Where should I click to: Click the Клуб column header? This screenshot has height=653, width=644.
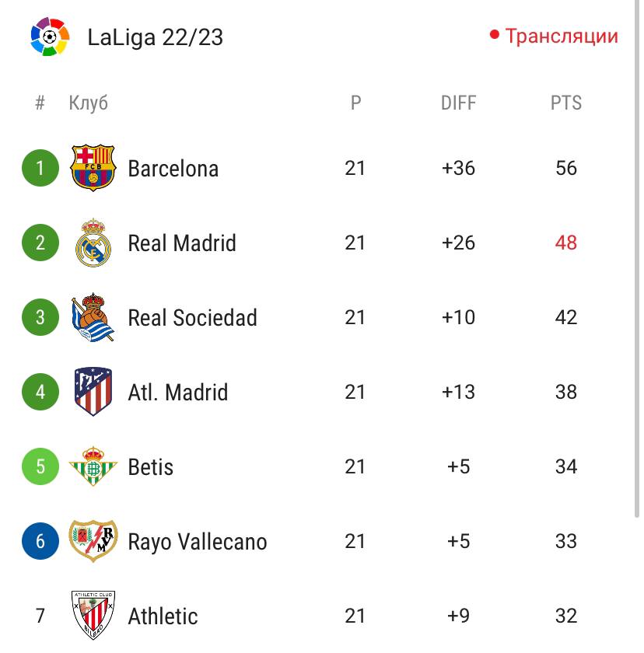coord(88,103)
